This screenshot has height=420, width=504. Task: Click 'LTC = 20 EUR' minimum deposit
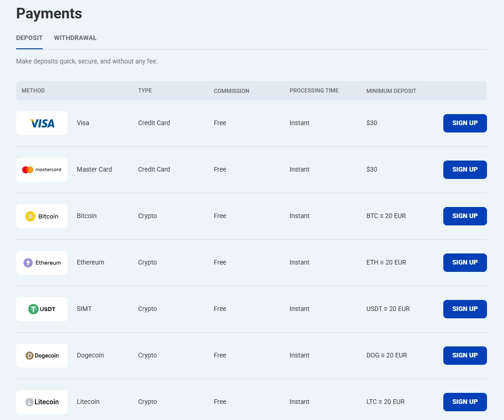point(385,402)
